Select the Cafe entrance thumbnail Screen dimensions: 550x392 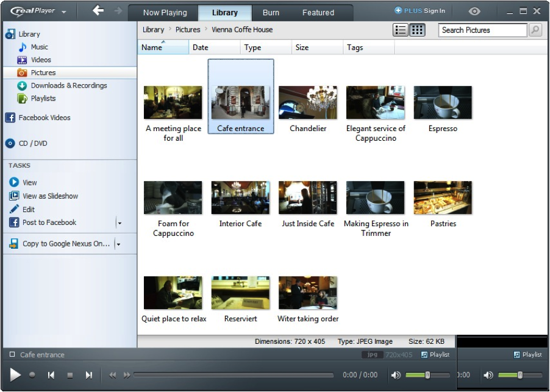click(241, 102)
